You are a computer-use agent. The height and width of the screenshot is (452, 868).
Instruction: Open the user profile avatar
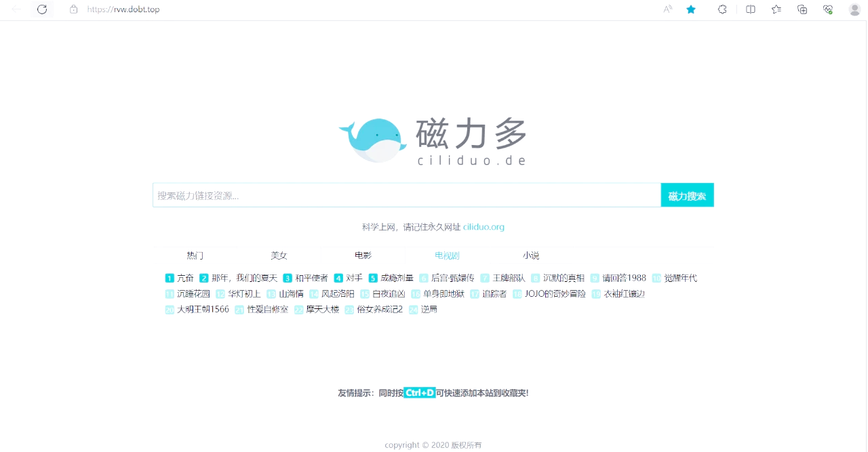tap(854, 9)
